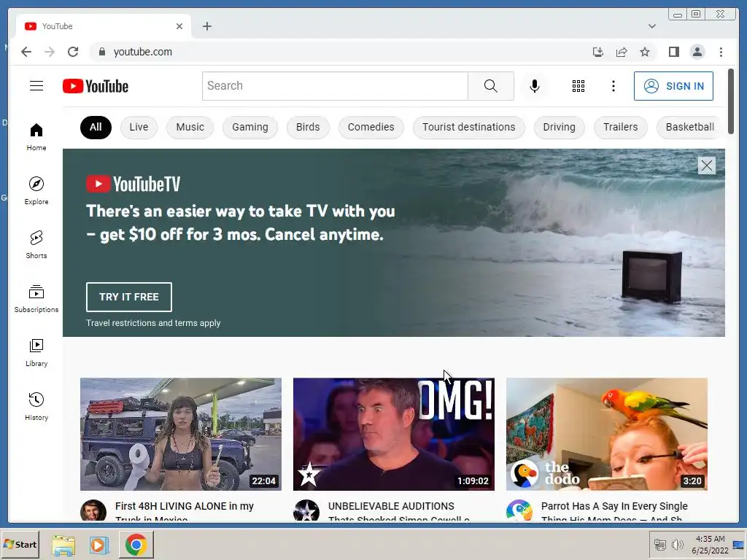747x560 pixels.
Task: Open Windows Explorer from taskbar
Action: tap(63, 545)
